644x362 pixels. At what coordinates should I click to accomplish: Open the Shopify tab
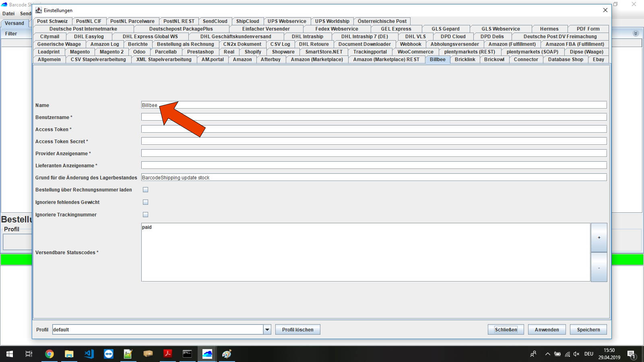pyautogui.click(x=253, y=51)
